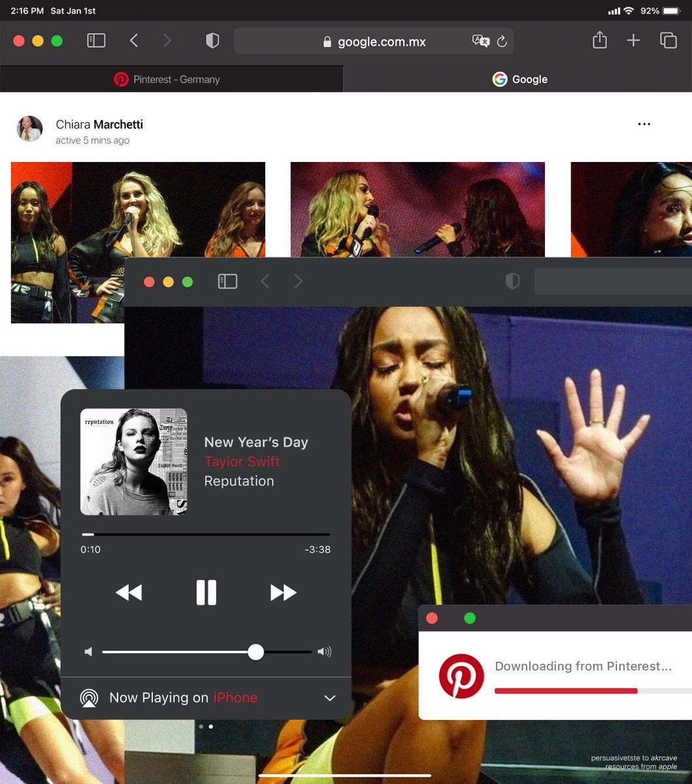Open privacy shield in top Safari toolbar
Screen dimensions: 692x784
pos(212,41)
